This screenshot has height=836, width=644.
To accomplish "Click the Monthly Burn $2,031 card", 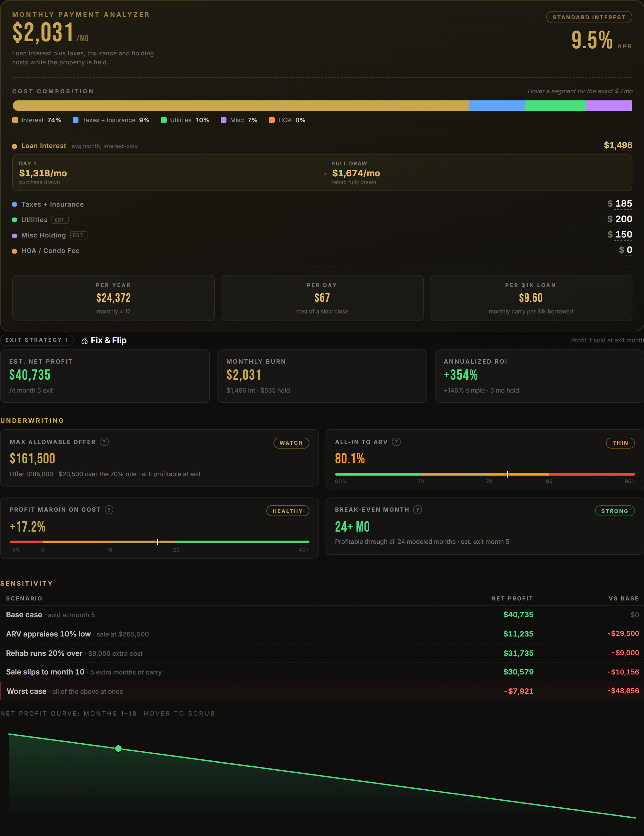I will pos(322,376).
